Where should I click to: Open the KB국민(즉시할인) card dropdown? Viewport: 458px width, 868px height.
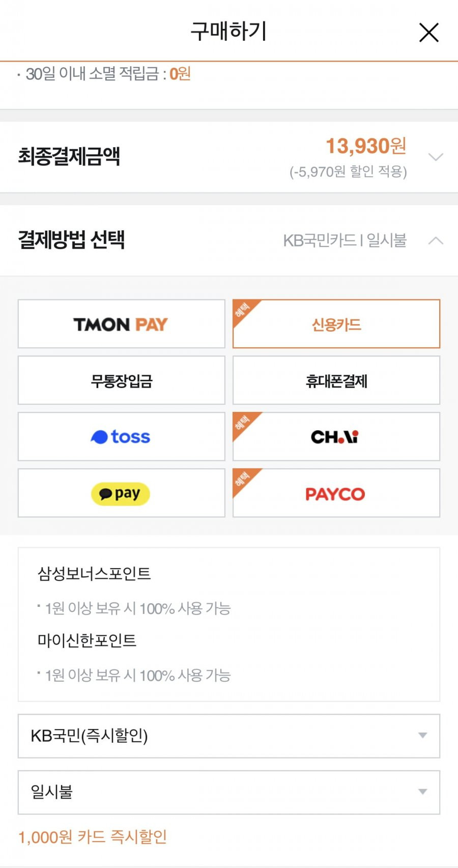(x=229, y=736)
